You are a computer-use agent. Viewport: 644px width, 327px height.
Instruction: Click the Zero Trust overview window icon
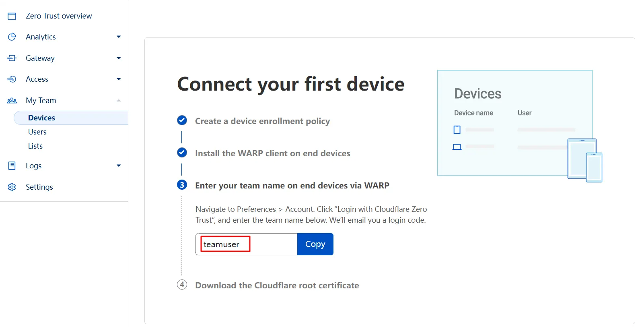tap(12, 16)
